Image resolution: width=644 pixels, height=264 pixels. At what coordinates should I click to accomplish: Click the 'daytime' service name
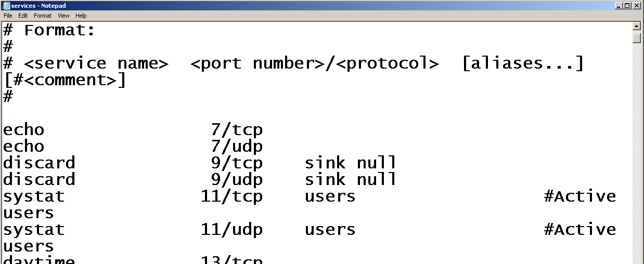click(x=39, y=260)
